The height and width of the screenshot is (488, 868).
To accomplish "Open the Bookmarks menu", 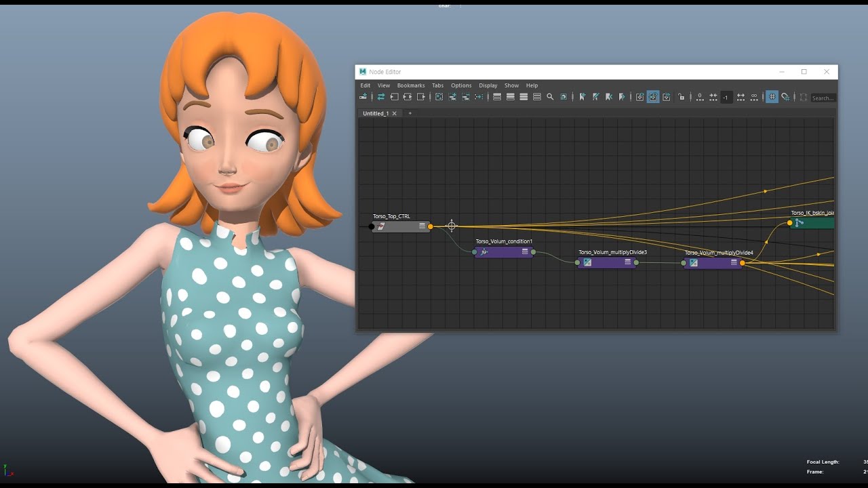I will (x=411, y=85).
